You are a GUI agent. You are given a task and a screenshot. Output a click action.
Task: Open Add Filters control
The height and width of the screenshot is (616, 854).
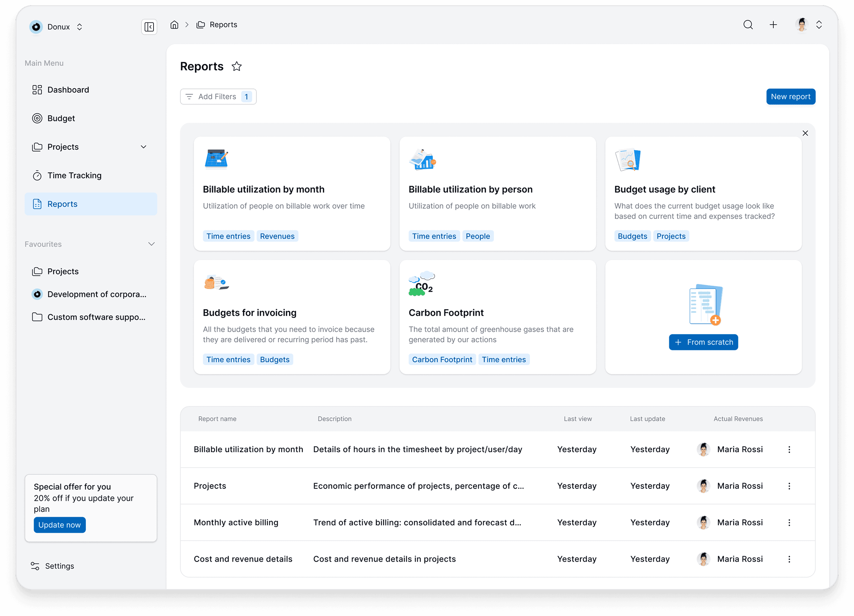218,97
